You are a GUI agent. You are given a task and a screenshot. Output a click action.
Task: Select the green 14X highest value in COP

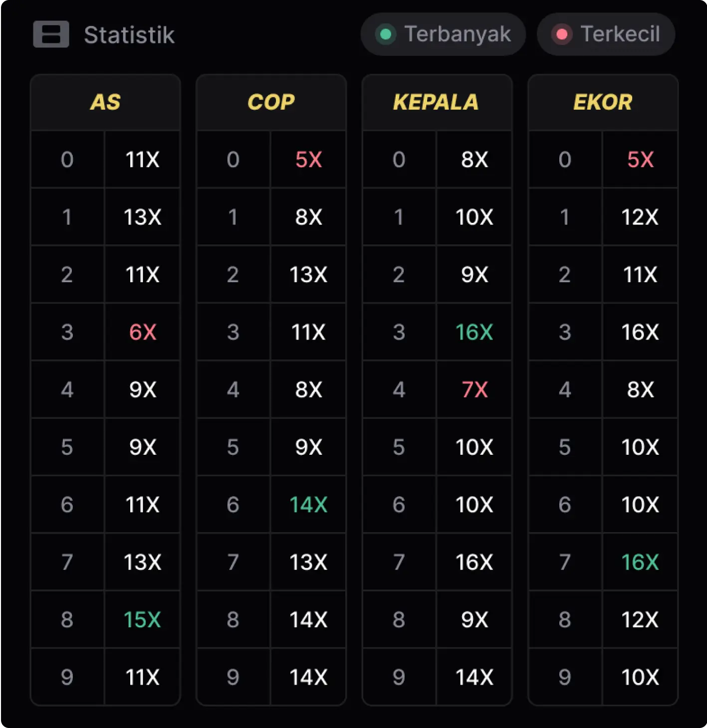[x=308, y=504]
